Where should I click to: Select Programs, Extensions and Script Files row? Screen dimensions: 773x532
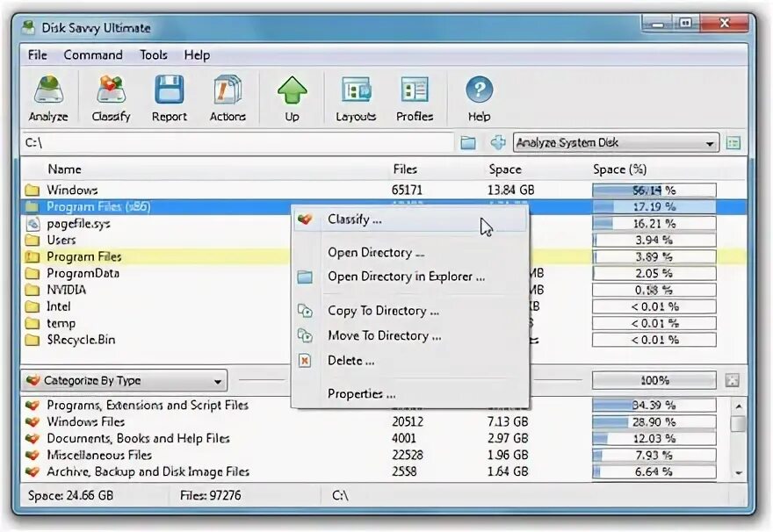pyautogui.click(x=377, y=405)
